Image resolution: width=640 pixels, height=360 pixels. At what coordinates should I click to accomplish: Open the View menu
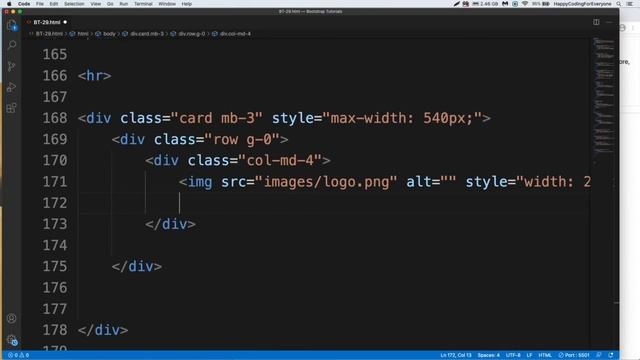click(x=96, y=4)
